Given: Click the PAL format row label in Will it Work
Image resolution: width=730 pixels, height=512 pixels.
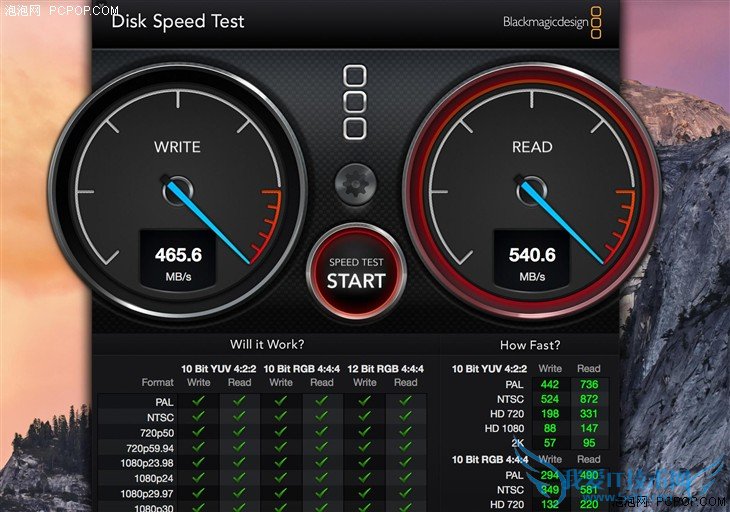Looking at the screenshot, I should click(x=164, y=402).
